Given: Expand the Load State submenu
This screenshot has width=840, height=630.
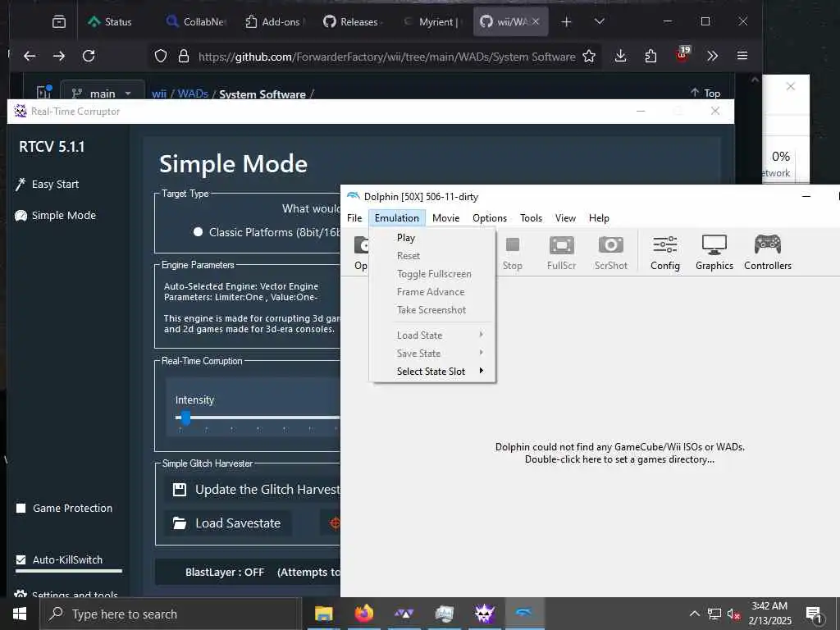Looking at the screenshot, I should tap(433, 336).
